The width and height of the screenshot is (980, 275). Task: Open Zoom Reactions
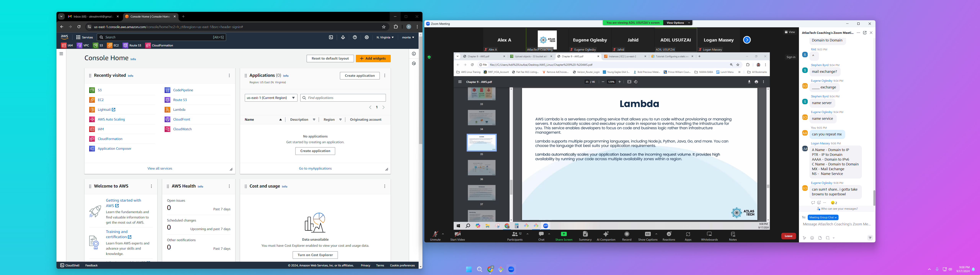(669, 234)
